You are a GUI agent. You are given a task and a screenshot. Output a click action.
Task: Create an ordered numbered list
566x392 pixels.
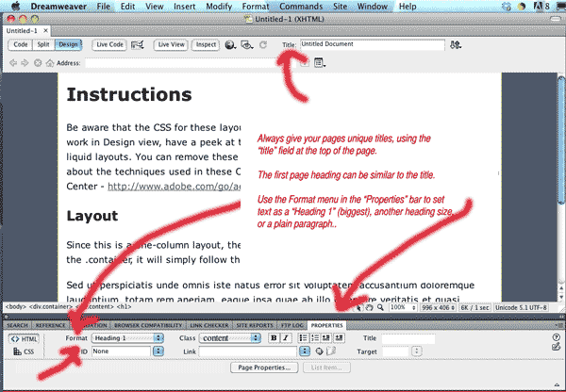click(315, 338)
